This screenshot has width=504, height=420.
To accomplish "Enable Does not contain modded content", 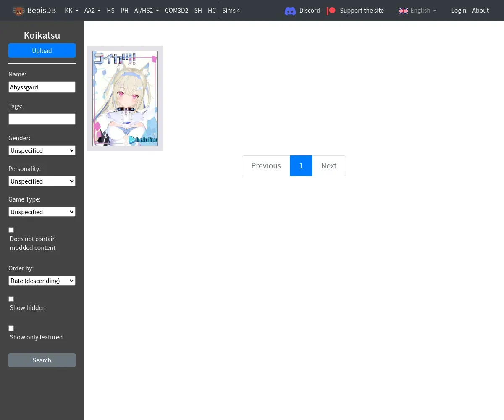I will coord(11,230).
